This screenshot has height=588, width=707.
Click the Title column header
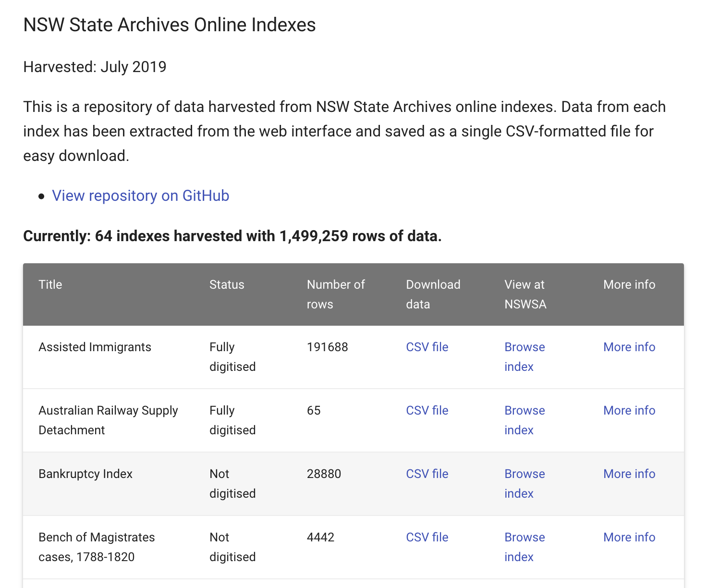click(50, 285)
